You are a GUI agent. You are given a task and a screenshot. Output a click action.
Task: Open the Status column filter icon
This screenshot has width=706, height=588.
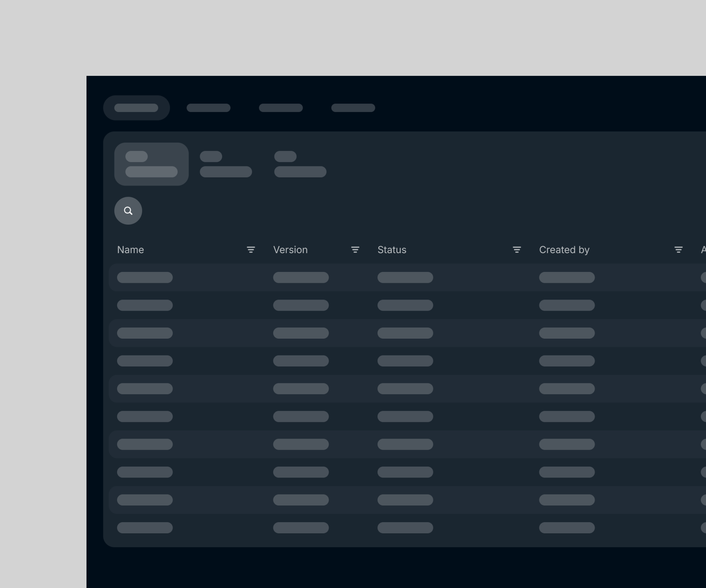point(517,250)
